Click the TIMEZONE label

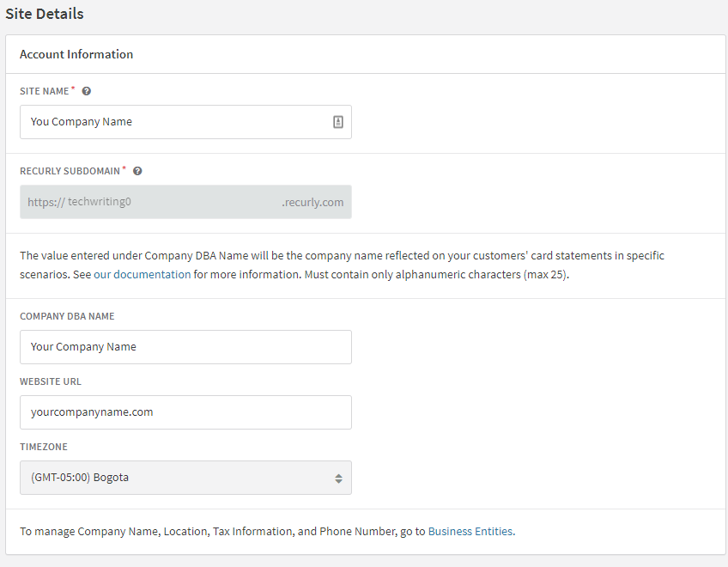click(x=44, y=447)
